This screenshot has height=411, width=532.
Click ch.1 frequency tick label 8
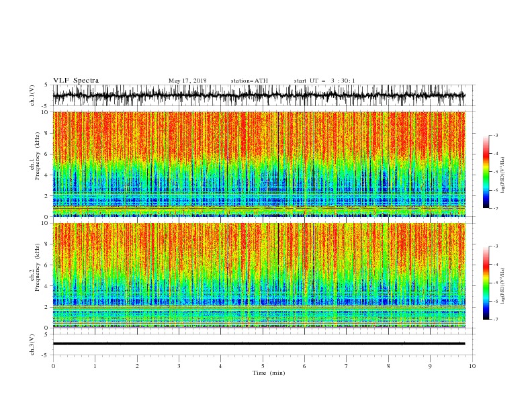(x=47, y=133)
